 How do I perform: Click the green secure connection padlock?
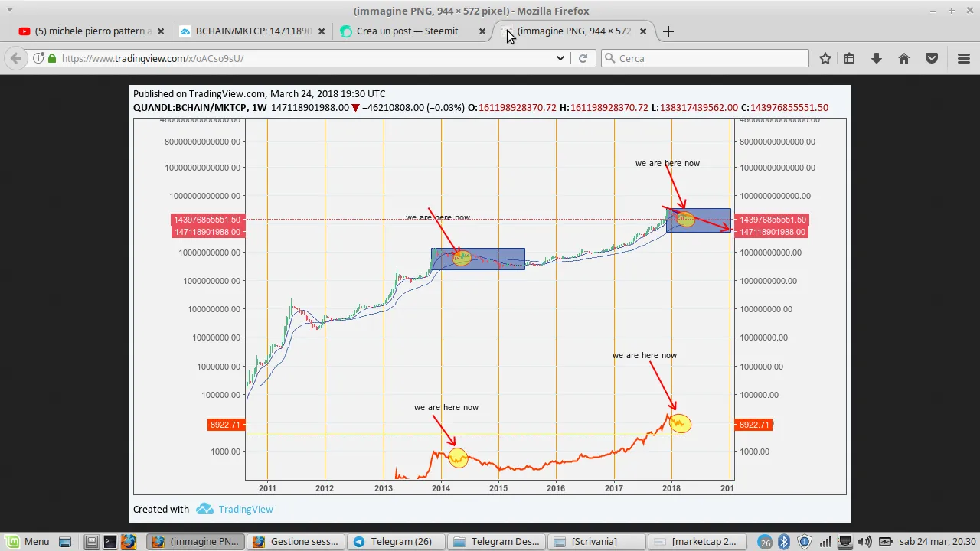(52, 58)
